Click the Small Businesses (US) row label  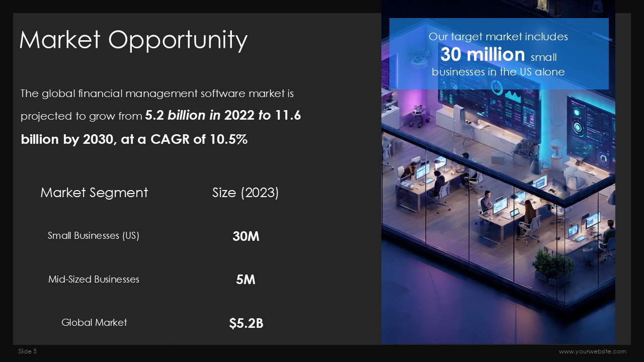[94, 235]
